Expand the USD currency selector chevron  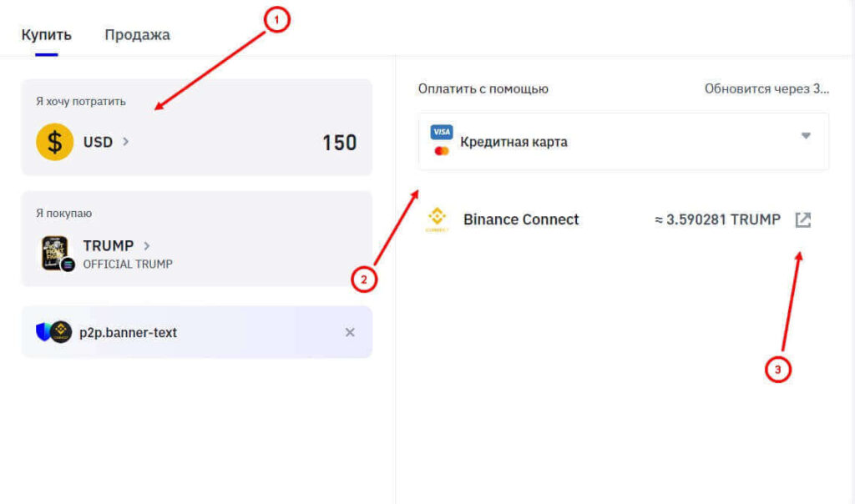pos(126,142)
